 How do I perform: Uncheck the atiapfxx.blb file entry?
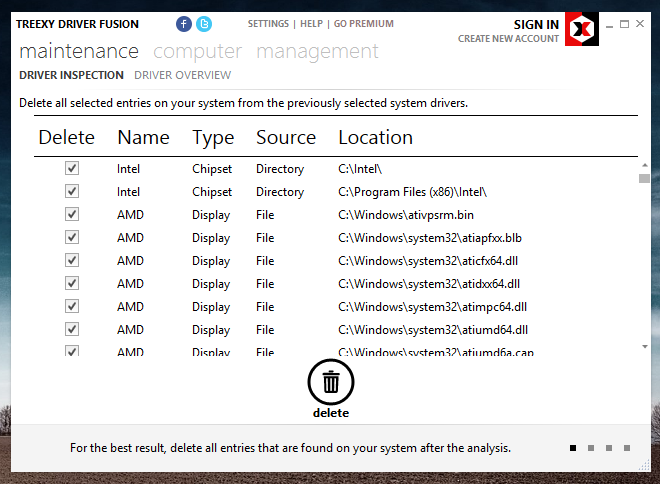pyautogui.click(x=72, y=237)
